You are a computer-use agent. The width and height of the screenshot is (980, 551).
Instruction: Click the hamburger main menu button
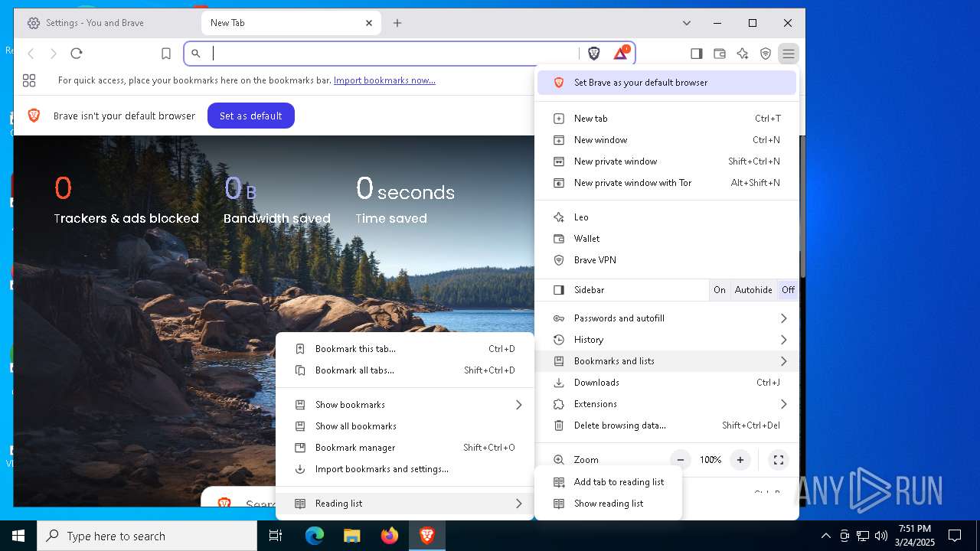pyautogui.click(x=788, y=54)
